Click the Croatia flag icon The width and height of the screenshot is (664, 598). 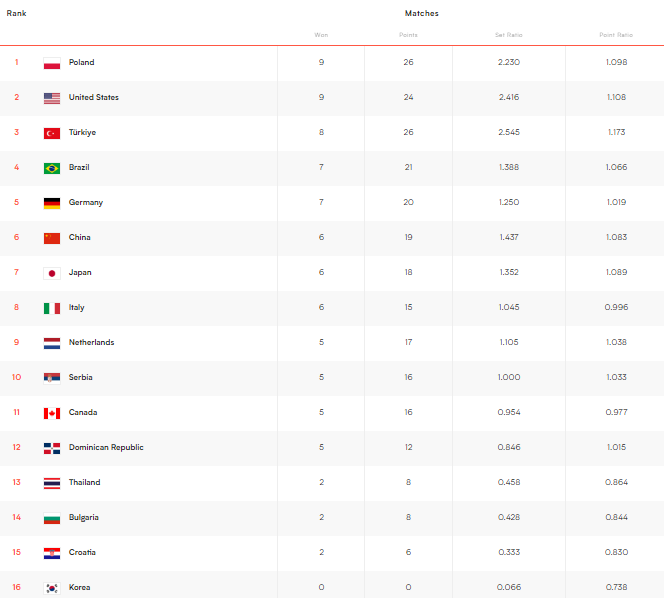[52, 553]
